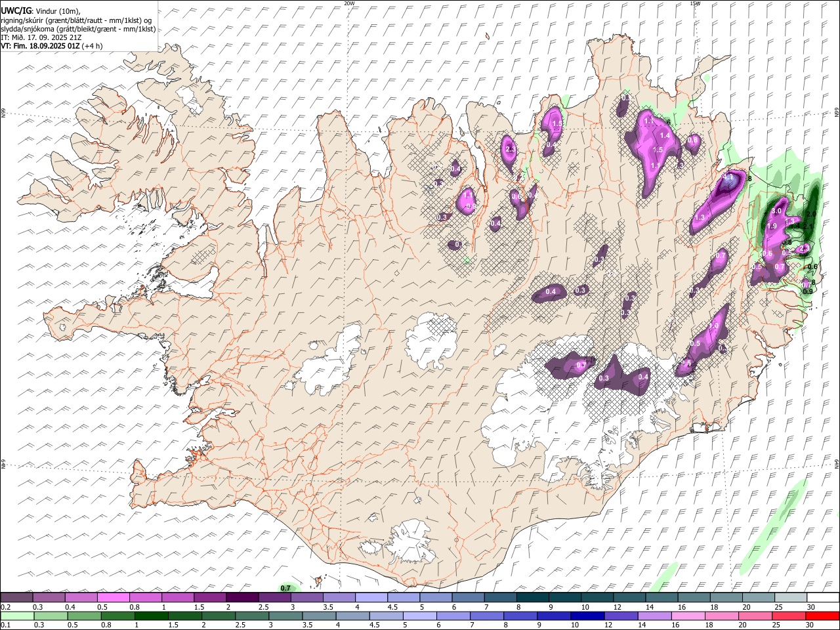Select the 25 red-pink swatch in lower legend row
The image size is (840, 630).
click(788, 616)
